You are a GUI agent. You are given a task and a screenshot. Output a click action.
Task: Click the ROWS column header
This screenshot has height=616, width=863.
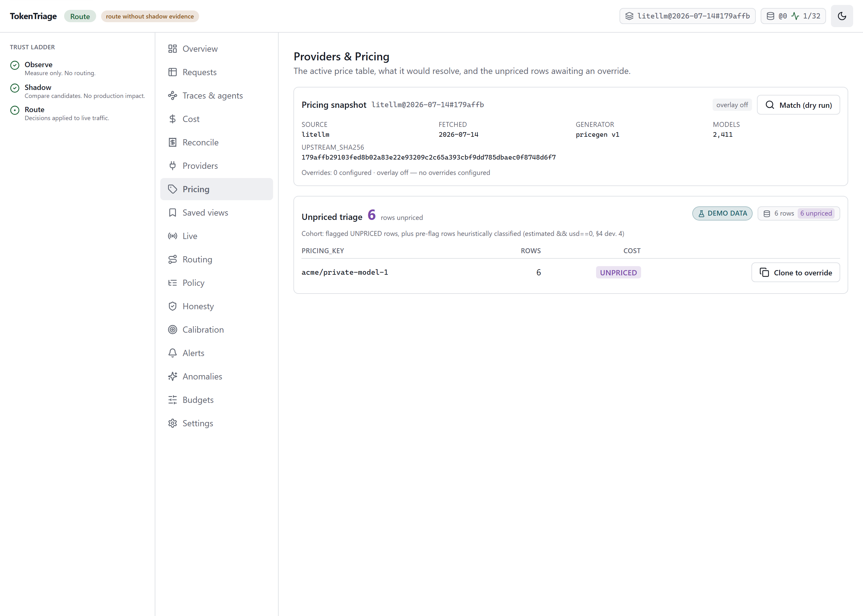[530, 251]
